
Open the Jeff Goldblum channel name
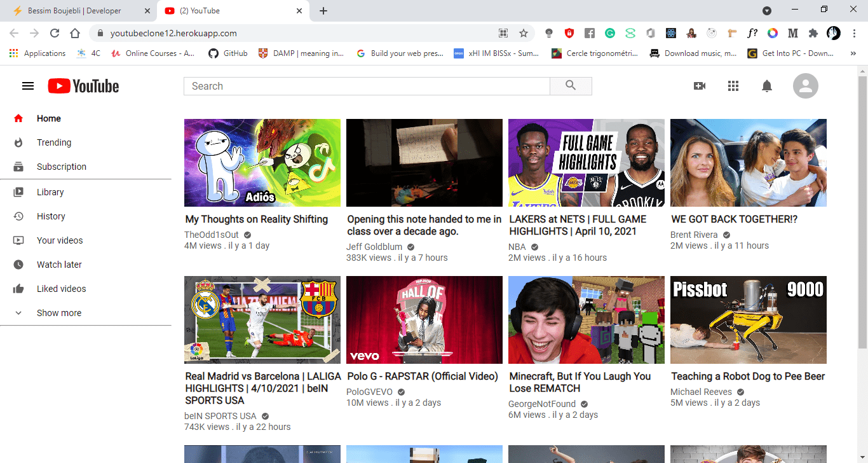click(374, 247)
